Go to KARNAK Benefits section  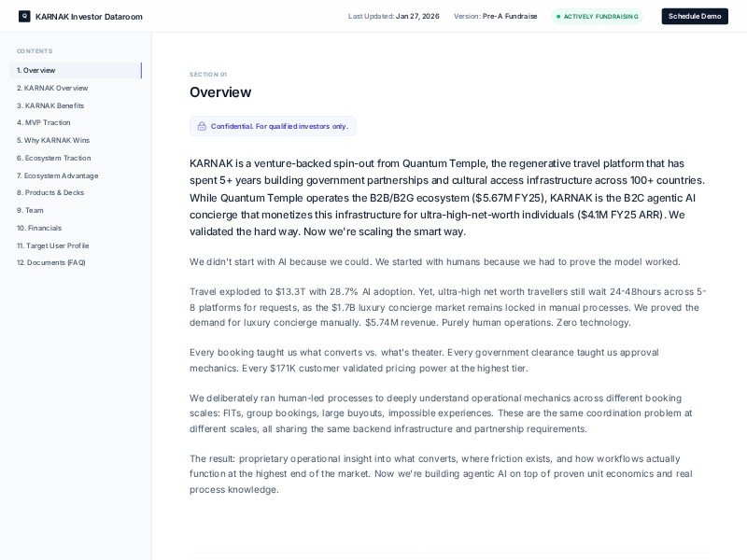pos(50,105)
